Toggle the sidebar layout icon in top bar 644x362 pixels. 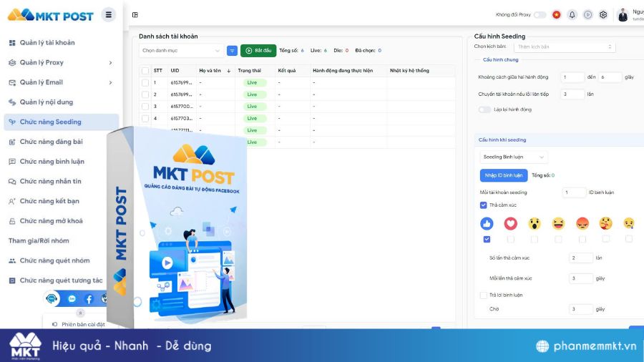point(135,15)
